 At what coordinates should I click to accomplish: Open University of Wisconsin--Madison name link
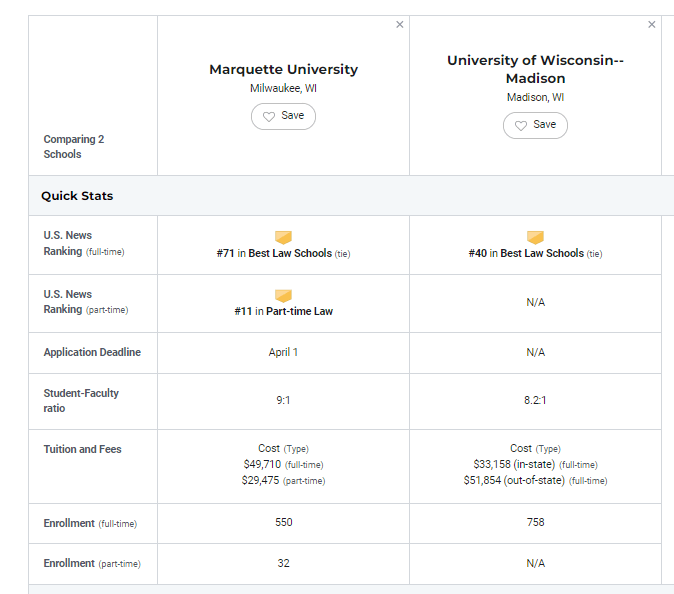click(x=535, y=69)
